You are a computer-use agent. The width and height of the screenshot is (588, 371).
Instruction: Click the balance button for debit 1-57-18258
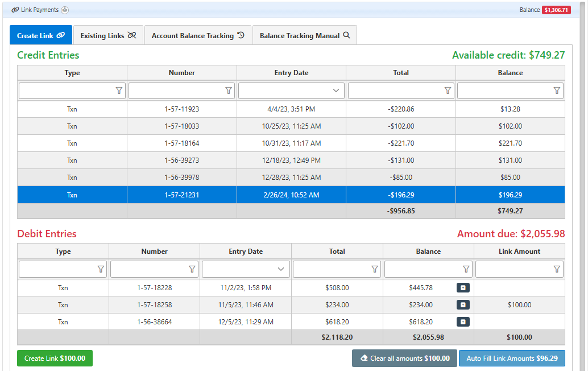coord(463,305)
